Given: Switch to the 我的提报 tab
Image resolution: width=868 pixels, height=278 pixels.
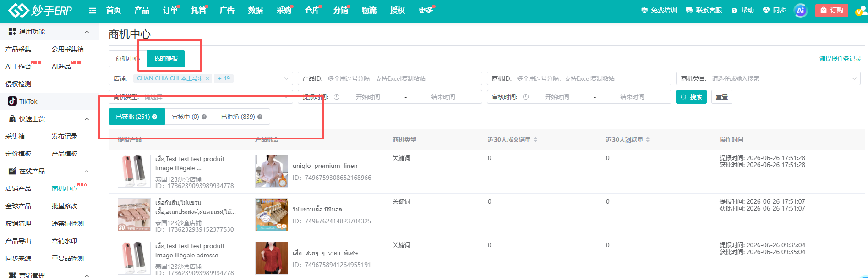Looking at the screenshot, I should click(166, 58).
